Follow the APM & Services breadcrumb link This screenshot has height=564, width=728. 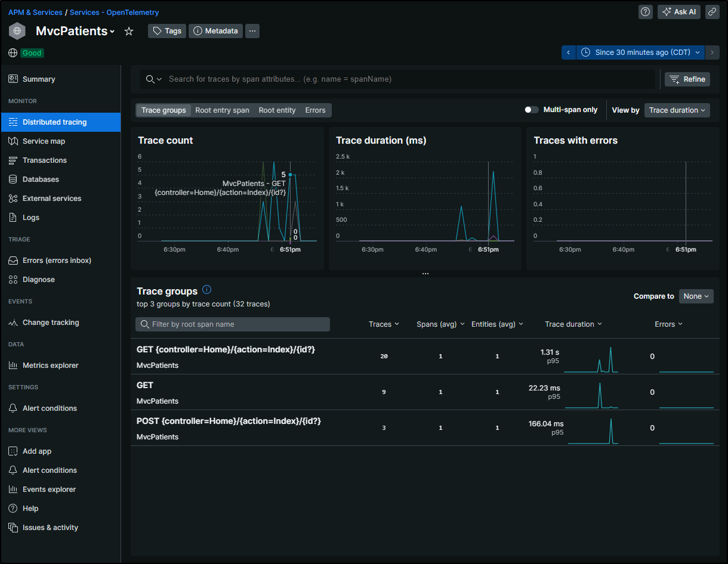[x=35, y=12]
